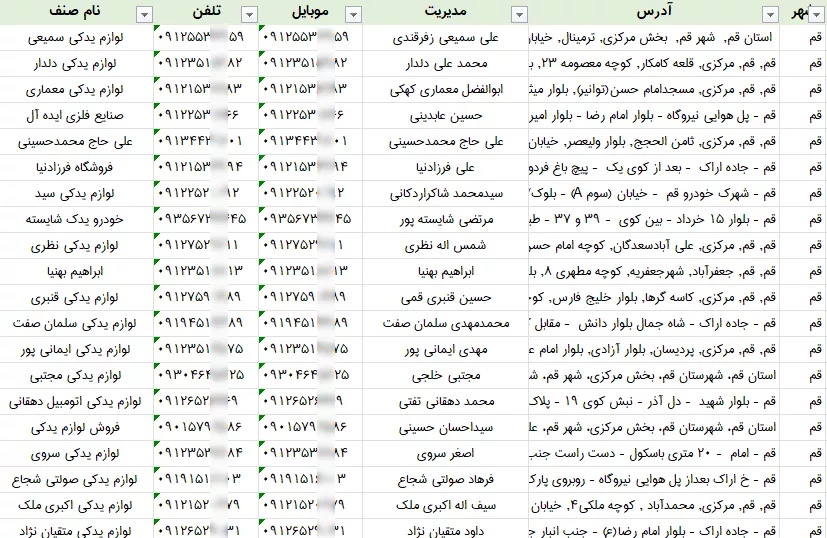
Task: Select address cell starting قم - جاده اراک - بعد از کوی یک
Action: 654,167
